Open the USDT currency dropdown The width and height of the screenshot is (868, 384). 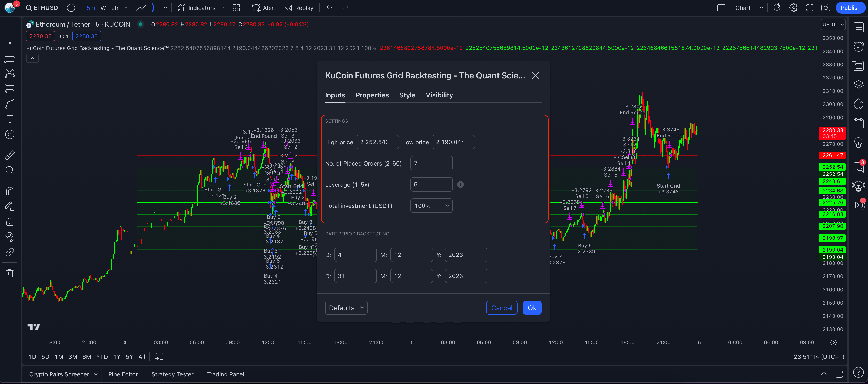tap(833, 25)
